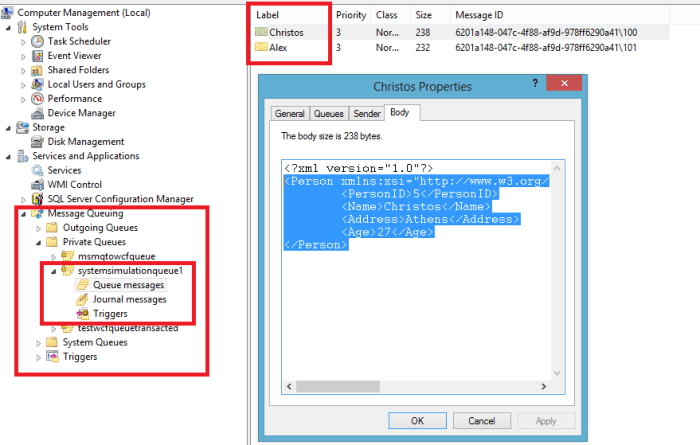
Task: Expand the System Queues node
Action: pos(38,342)
